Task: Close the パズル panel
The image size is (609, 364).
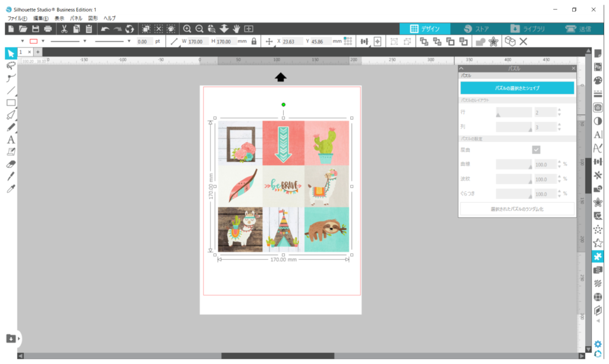Action: 573,68
